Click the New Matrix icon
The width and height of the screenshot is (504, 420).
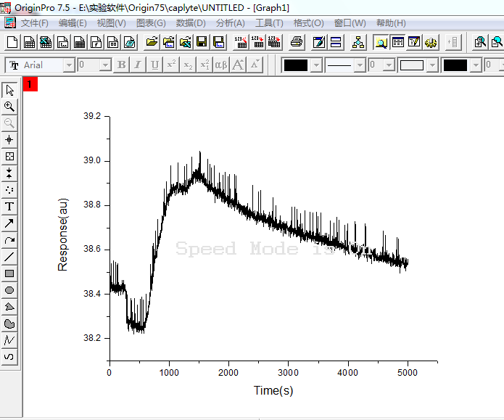point(79,42)
